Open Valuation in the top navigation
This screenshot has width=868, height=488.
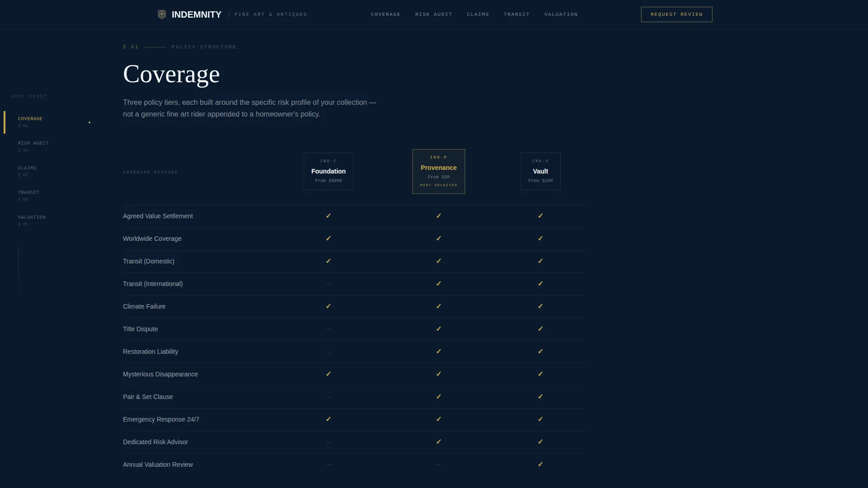[x=561, y=14]
